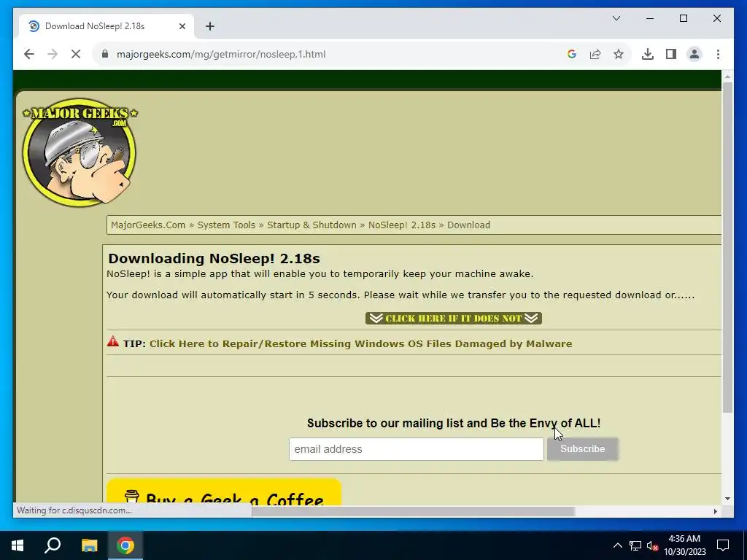Toggle the Chrome side panel icon
The width and height of the screenshot is (747, 560).
(671, 54)
